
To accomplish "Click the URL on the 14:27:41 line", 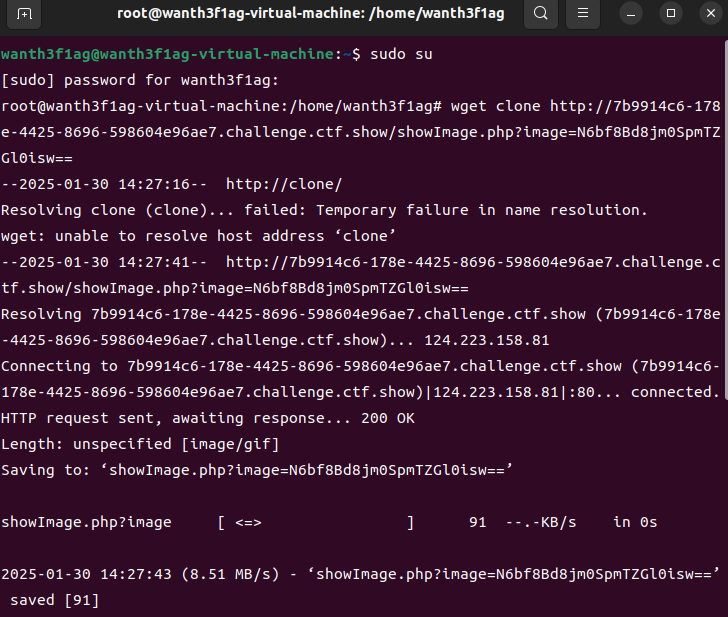I will coord(472,262).
